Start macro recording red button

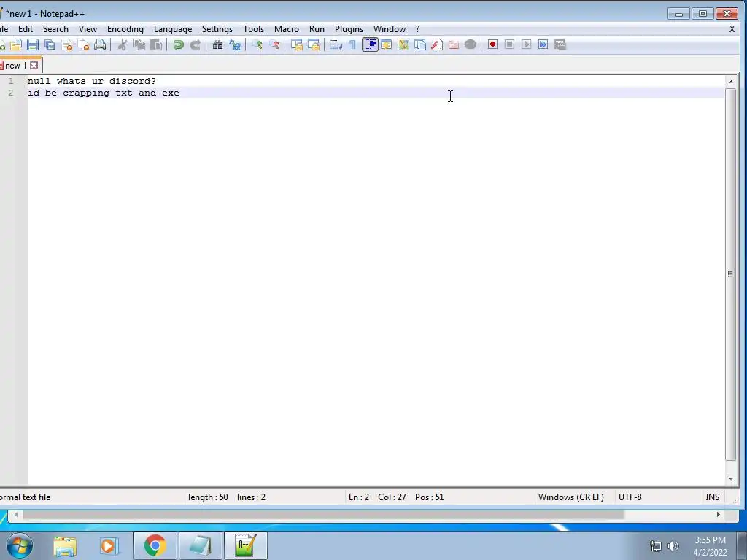tap(492, 44)
